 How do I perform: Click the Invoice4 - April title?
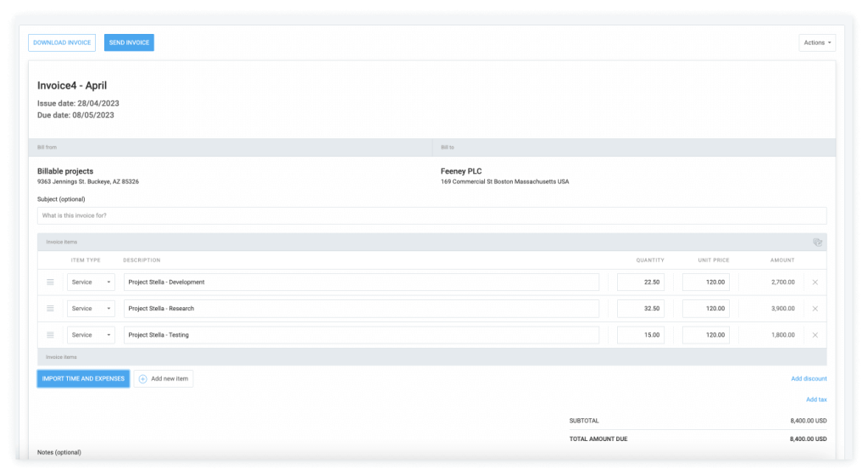(x=72, y=86)
